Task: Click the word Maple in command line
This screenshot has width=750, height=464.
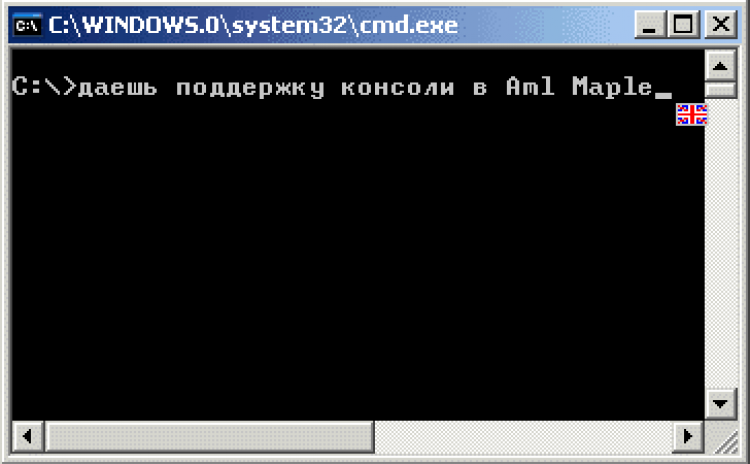Action: pos(612,88)
